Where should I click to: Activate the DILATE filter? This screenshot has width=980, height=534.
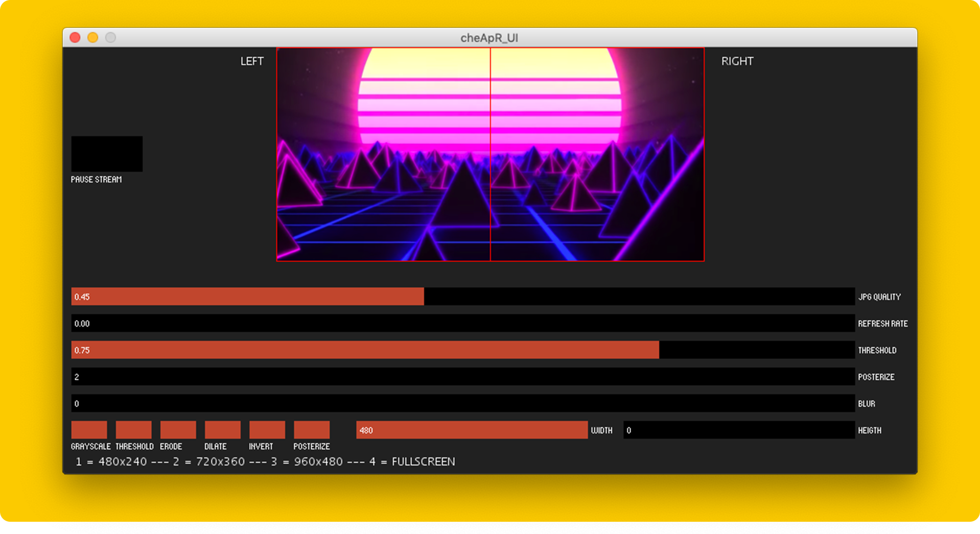click(222, 429)
